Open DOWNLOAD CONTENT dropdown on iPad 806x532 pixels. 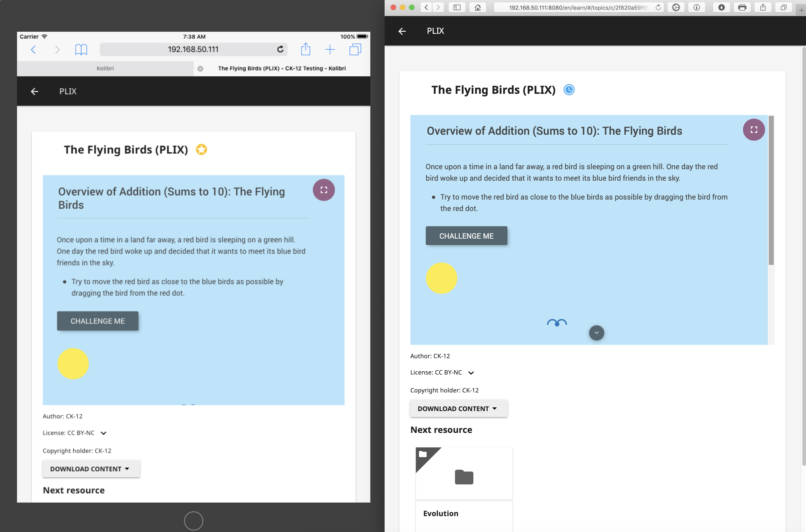click(91, 469)
